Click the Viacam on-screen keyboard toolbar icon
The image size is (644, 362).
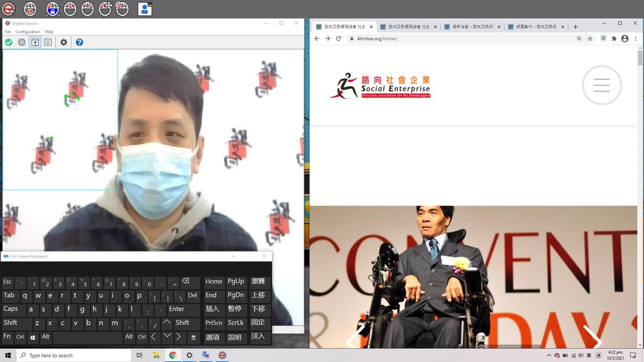[x=48, y=42]
